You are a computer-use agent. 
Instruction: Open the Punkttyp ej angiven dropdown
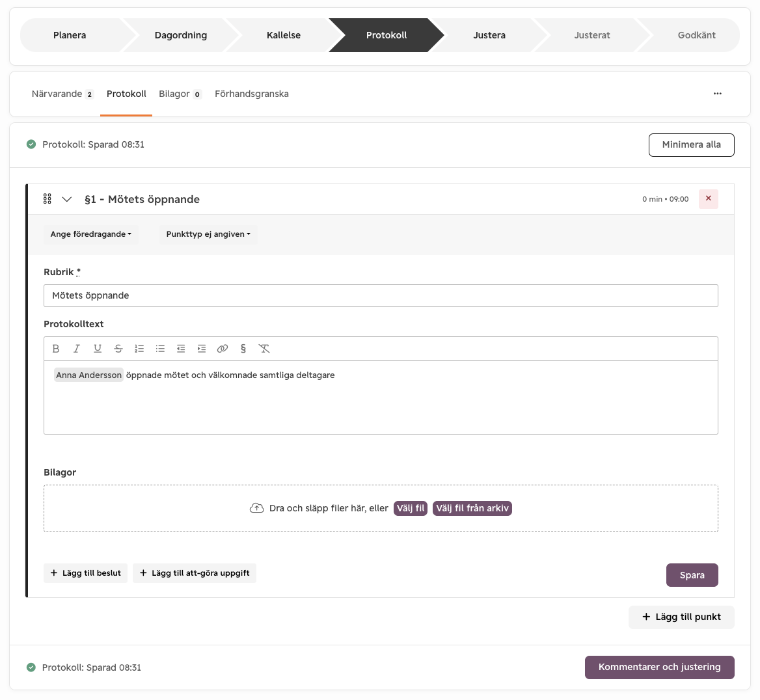click(208, 234)
